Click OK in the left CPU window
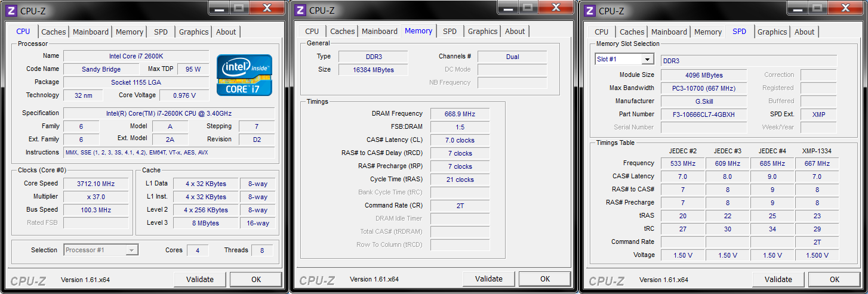 click(256, 279)
